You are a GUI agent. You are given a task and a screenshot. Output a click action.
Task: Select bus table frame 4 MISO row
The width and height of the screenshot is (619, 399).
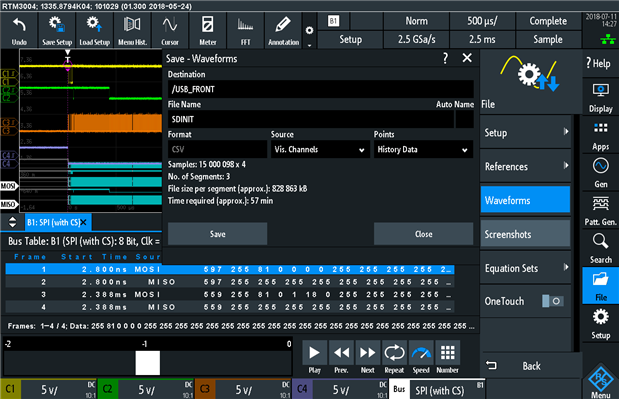pos(230,307)
